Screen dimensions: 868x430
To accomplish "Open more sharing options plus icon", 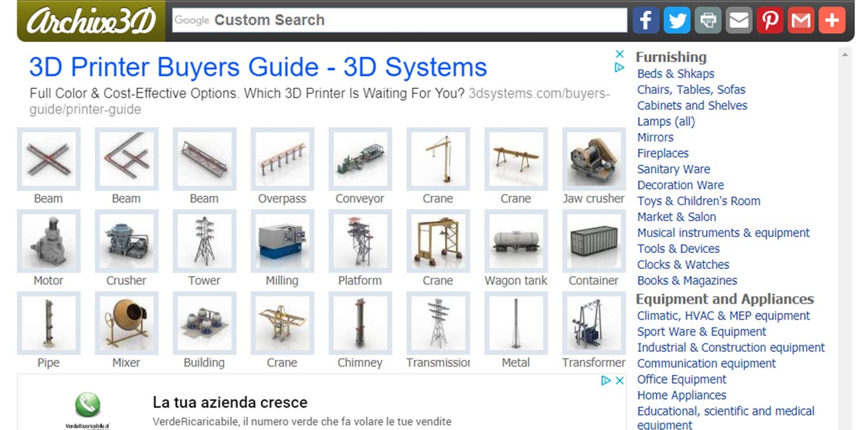I will coord(832,20).
